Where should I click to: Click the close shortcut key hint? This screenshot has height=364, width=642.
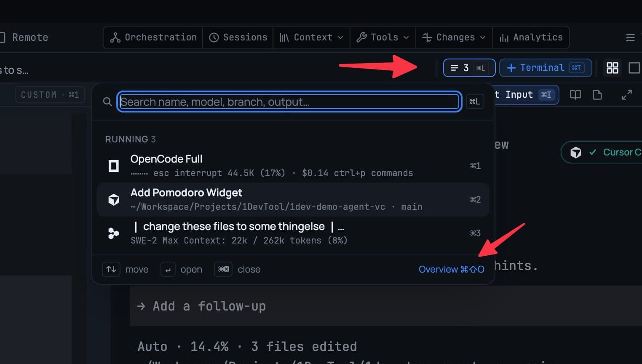223,269
